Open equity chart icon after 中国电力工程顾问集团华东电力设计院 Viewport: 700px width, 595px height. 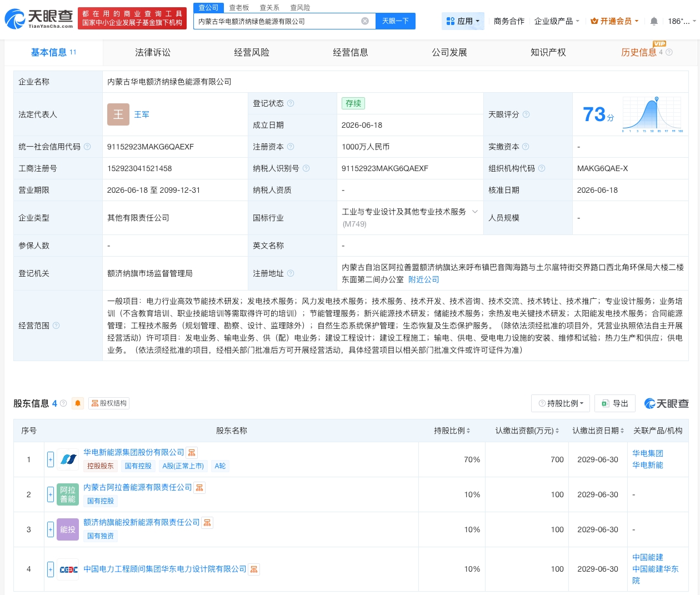coord(254,569)
